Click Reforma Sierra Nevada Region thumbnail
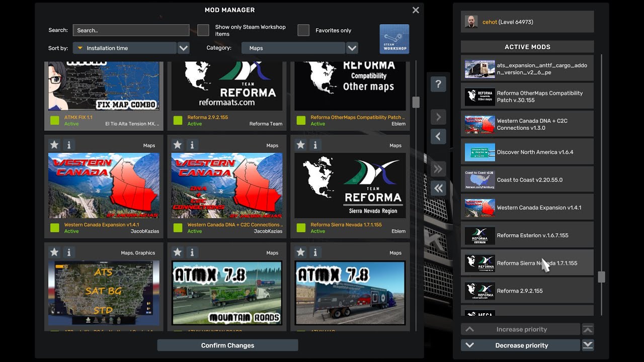644x362 pixels. [350, 186]
